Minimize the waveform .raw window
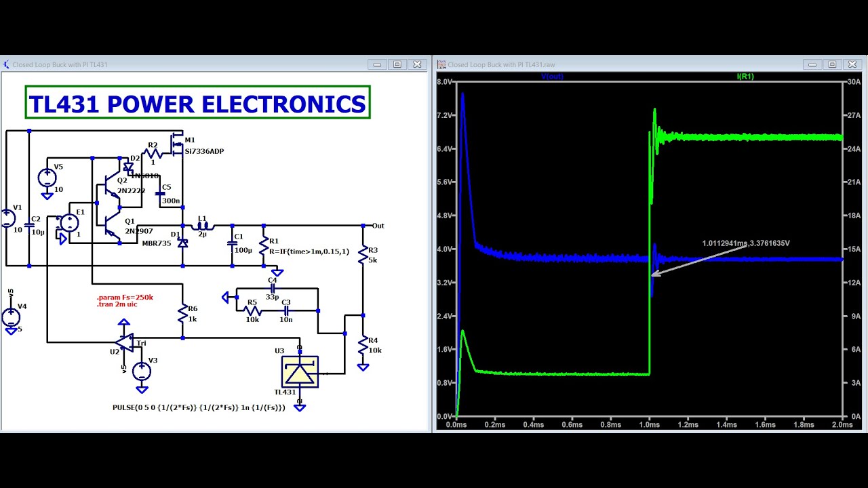 812,64
